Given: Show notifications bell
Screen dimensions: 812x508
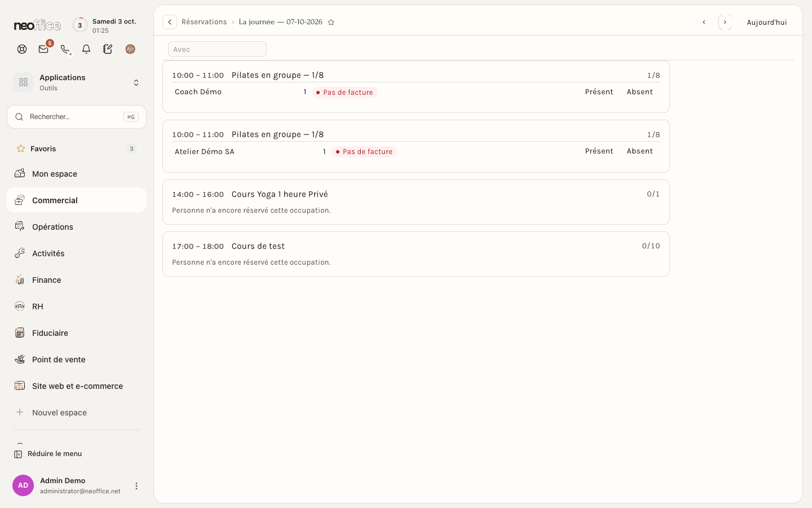Looking at the screenshot, I should coord(86,49).
